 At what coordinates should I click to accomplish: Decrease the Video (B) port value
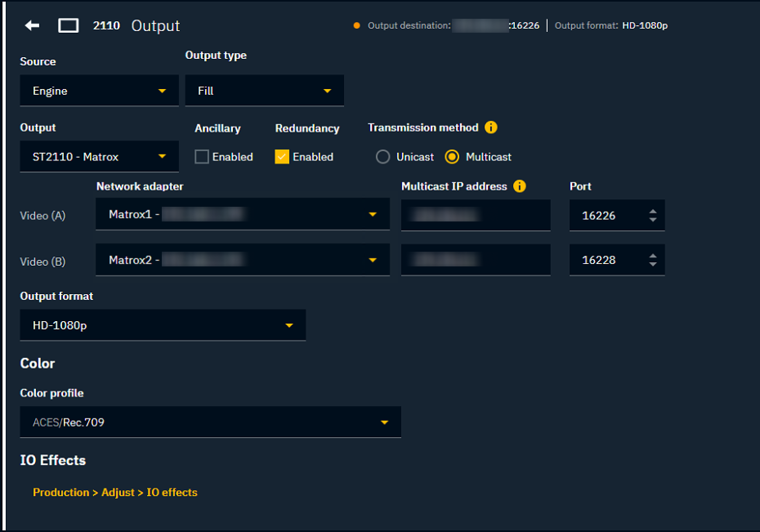(x=653, y=264)
